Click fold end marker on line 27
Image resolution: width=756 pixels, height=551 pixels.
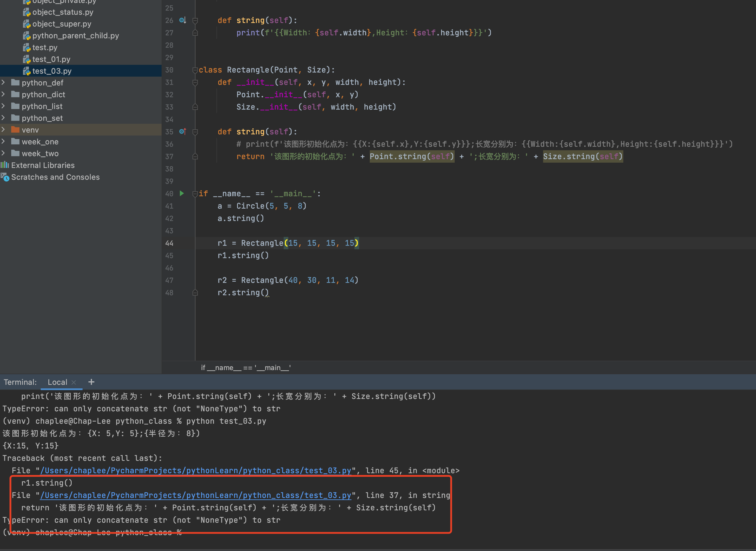pos(195,33)
